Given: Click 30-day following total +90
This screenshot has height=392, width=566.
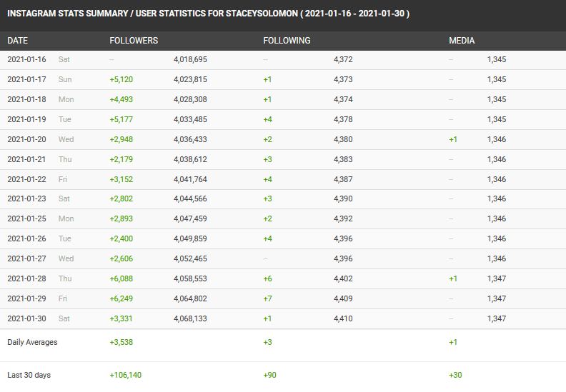Looking at the screenshot, I should click(x=269, y=375).
